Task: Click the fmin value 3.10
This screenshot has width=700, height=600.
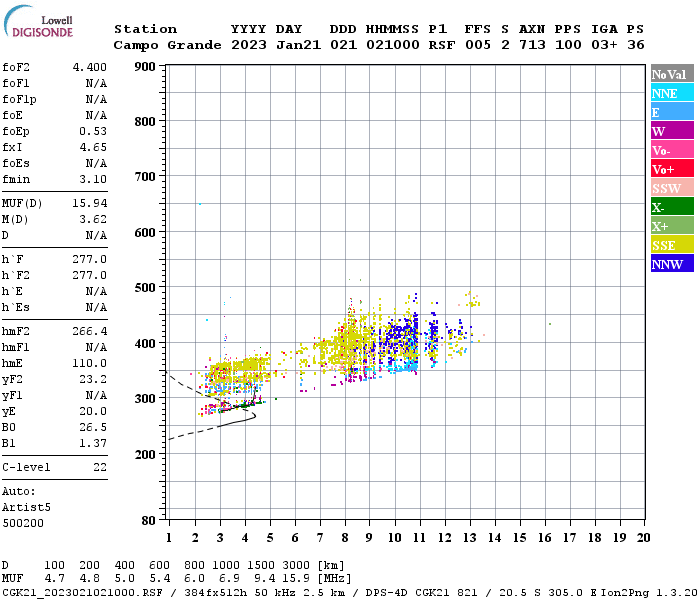Action: [93, 179]
